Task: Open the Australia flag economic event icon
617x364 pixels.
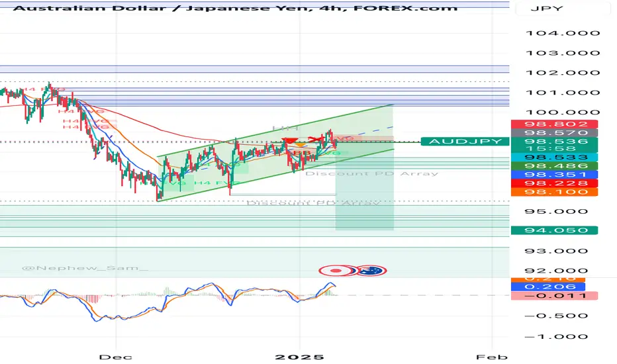Action: click(372, 271)
